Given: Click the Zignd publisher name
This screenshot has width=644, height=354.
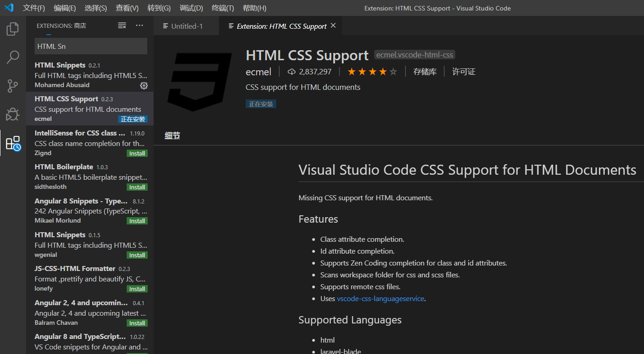Looking at the screenshot, I should tap(43, 153).
